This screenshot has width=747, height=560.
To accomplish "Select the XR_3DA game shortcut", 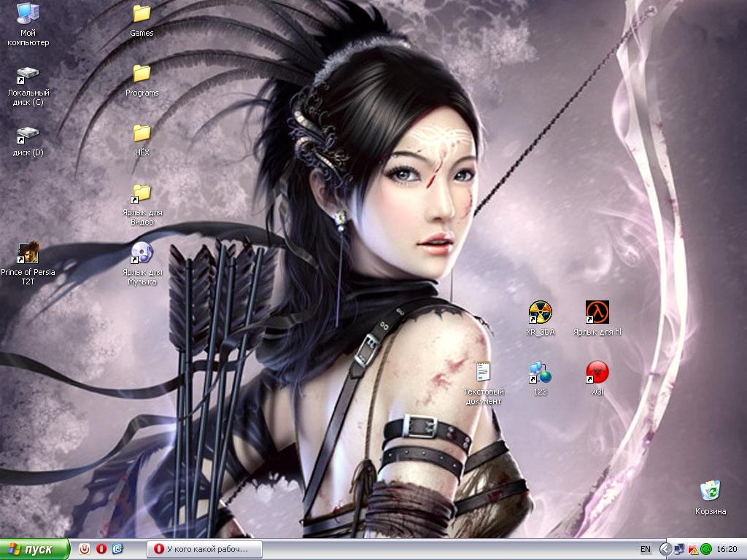I will (x=540, y=312).
